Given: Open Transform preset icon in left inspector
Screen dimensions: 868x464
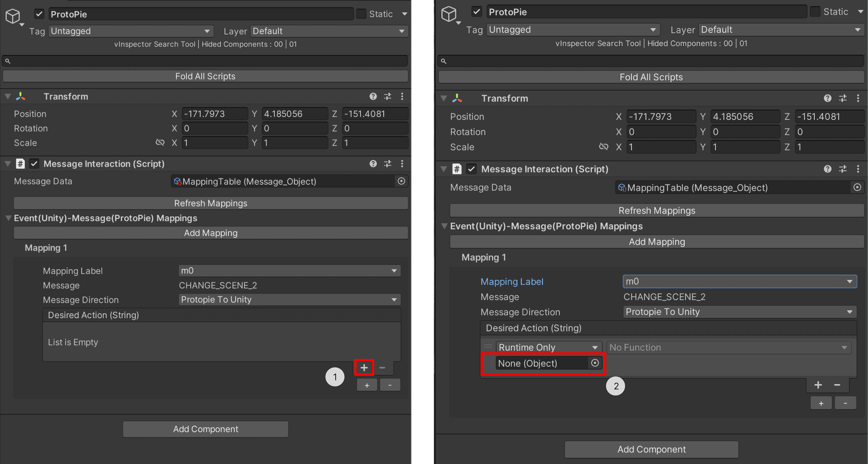Looking at the screenshot, I should click(x=388, y=96).
